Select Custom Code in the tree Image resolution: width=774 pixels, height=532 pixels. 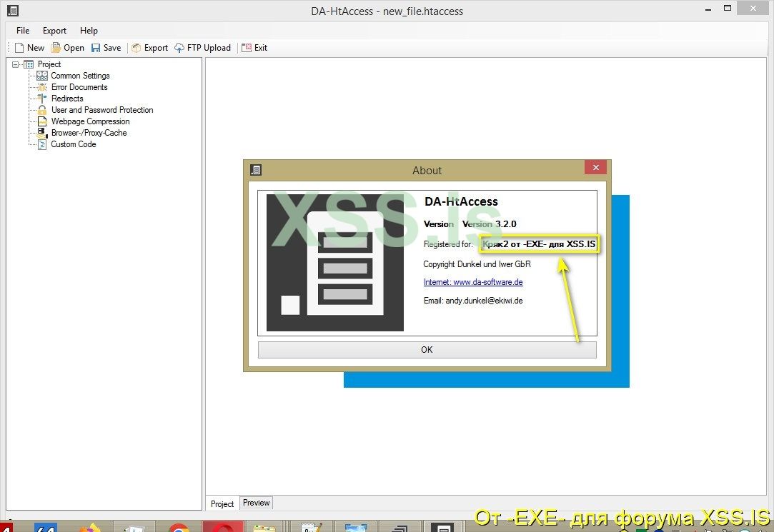click(x=74, y=144)
